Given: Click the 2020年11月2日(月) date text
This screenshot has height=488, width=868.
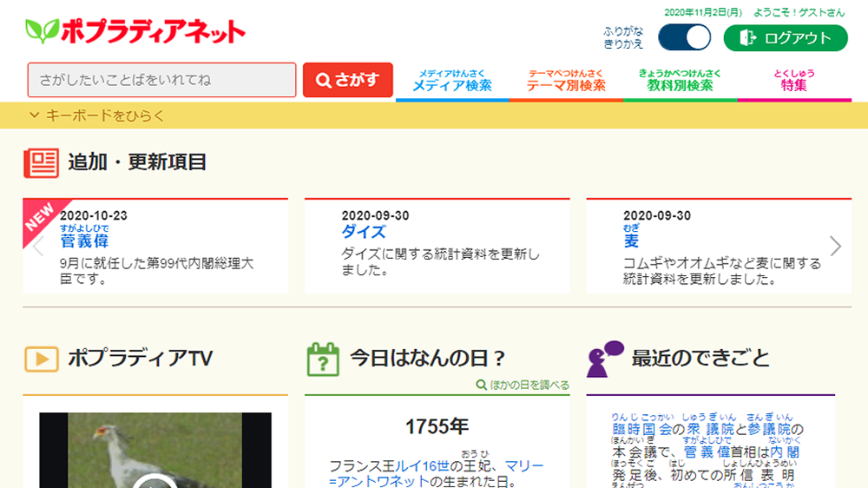Looking at the screenshot, I should (703, 12).
